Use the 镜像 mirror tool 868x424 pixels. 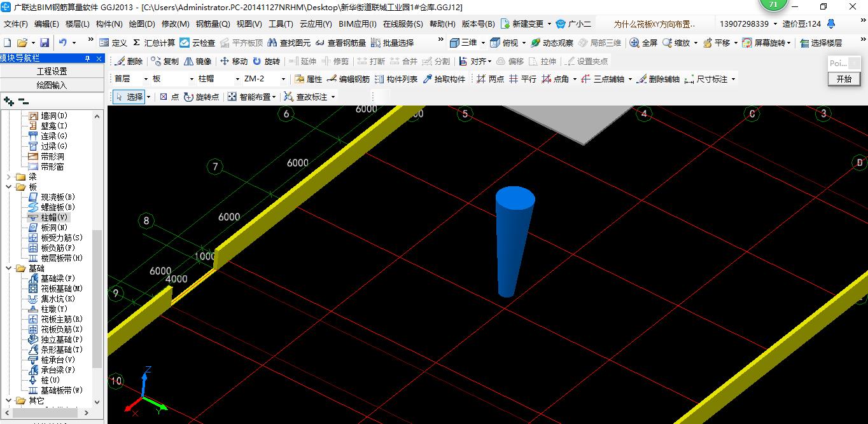pyautogui.click(x=198, y=61)
